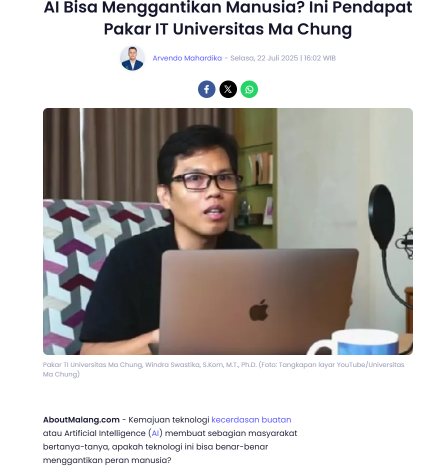Follow the 'kecerdasan buatan' hyperlink
Viewport: 426px width, 470px height.
pyautogui.click(x=251, y=420)
